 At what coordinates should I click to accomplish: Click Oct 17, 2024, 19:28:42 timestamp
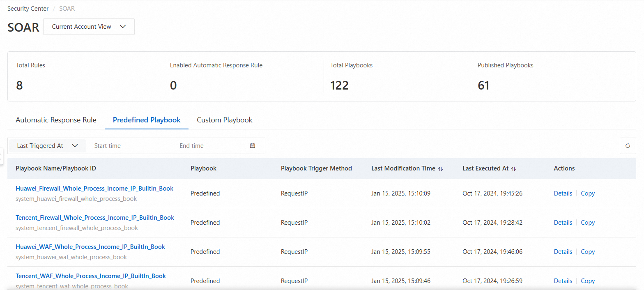(x=492, y=223)
